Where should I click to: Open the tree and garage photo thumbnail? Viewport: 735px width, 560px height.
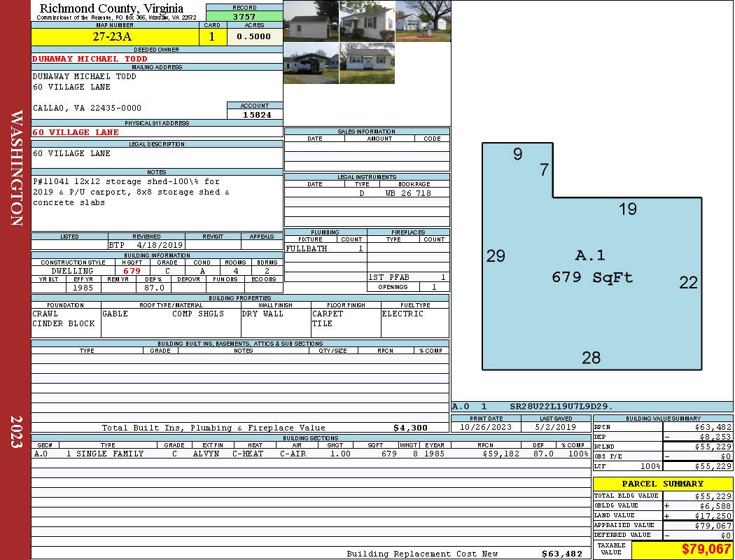click(423, 21)
